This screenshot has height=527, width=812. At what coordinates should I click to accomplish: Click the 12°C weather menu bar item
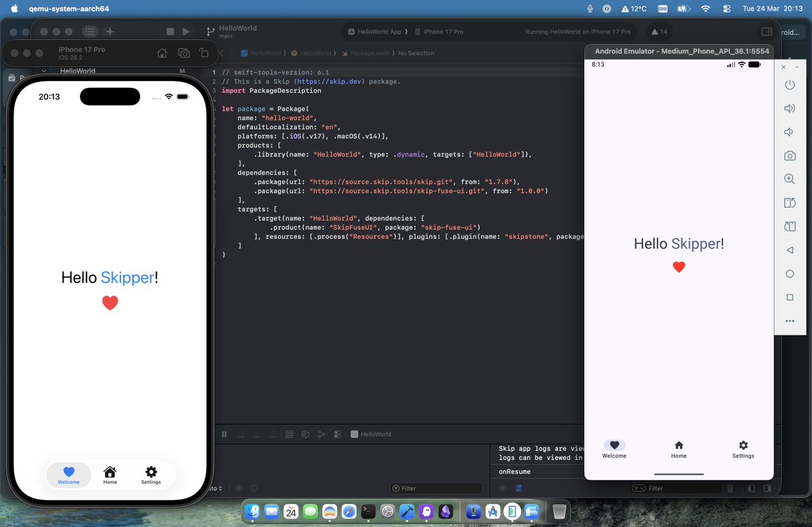634,9
